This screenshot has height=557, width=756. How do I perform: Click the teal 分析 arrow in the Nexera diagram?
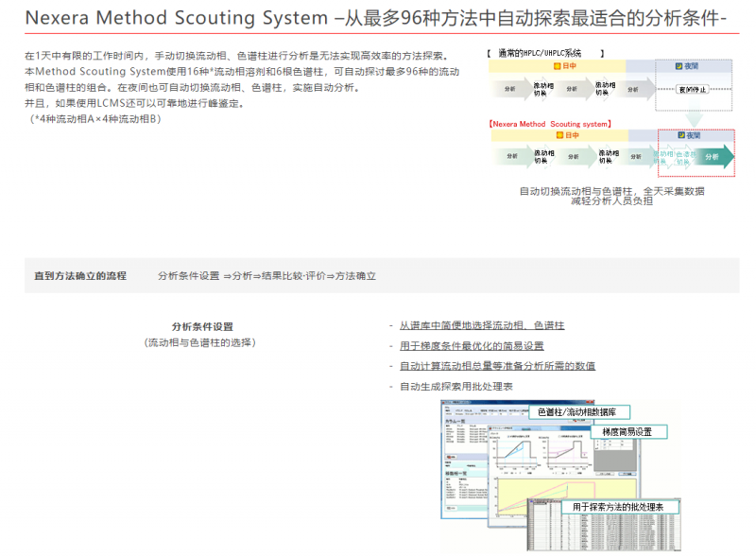click(716, 156)
